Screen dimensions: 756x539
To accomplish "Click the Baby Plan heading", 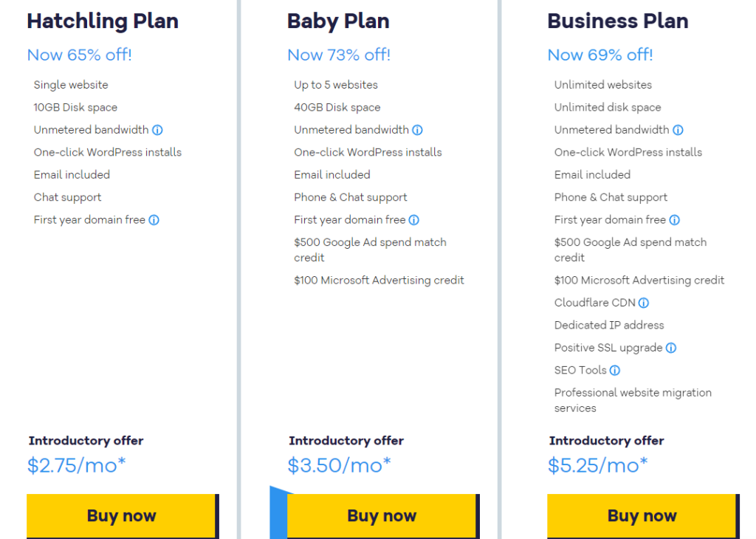I will pyautogui.click(x=338, y=21).
